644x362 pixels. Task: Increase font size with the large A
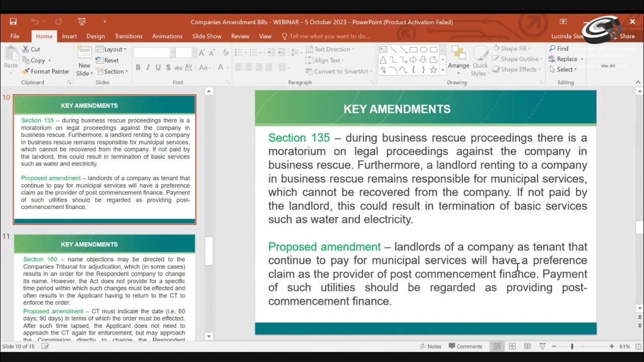pos(202,53)
